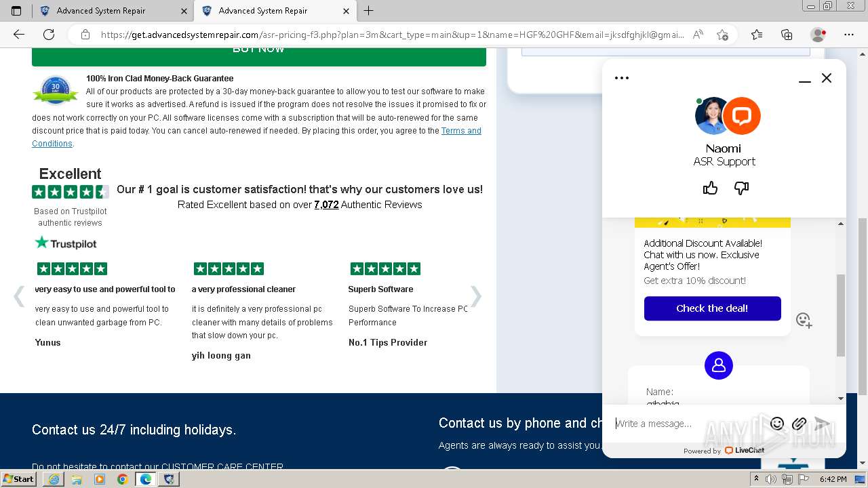Click the 7,072 reviews link

(x=326, y=205)
